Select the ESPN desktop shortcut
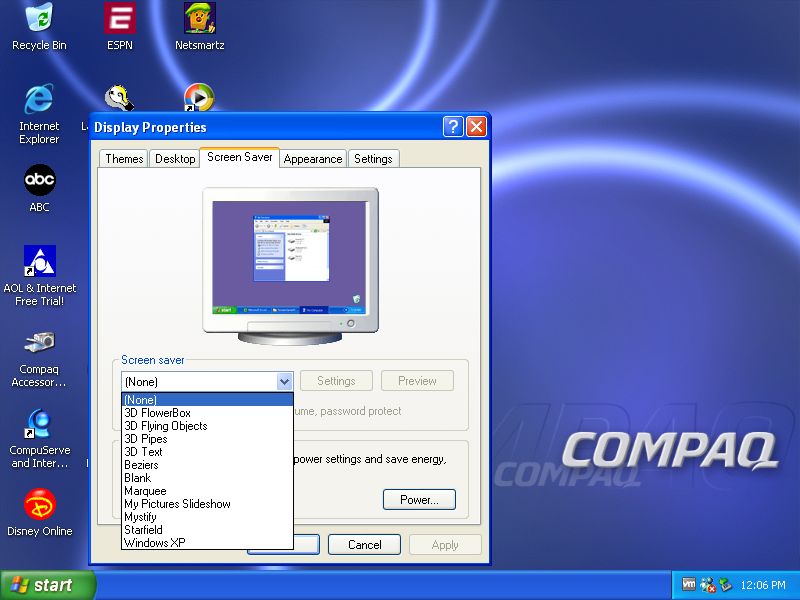Viewport: 800px width, 600px height. click(x=120, y=27)
